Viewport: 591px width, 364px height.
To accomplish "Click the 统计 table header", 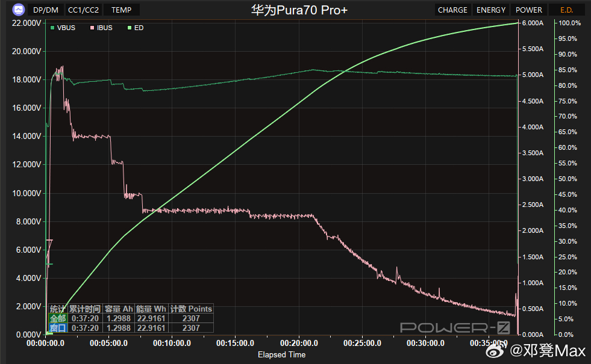I will tap(58, 309).
